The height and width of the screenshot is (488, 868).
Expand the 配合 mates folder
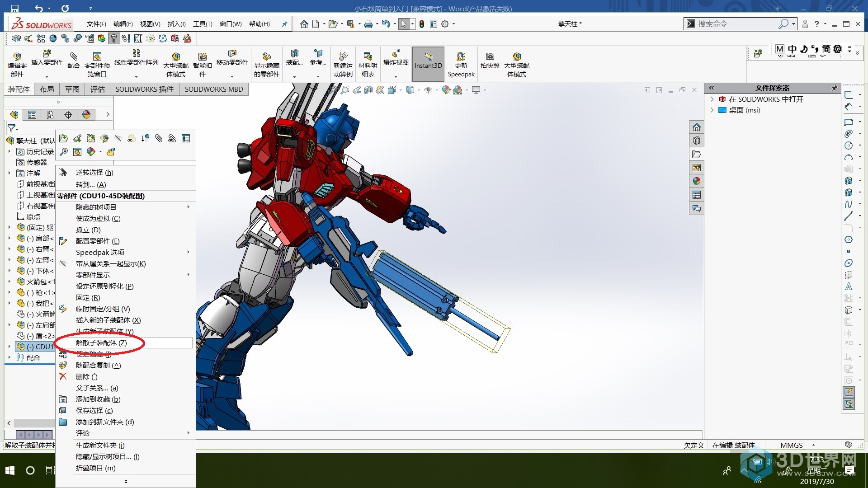click(9, 357)
